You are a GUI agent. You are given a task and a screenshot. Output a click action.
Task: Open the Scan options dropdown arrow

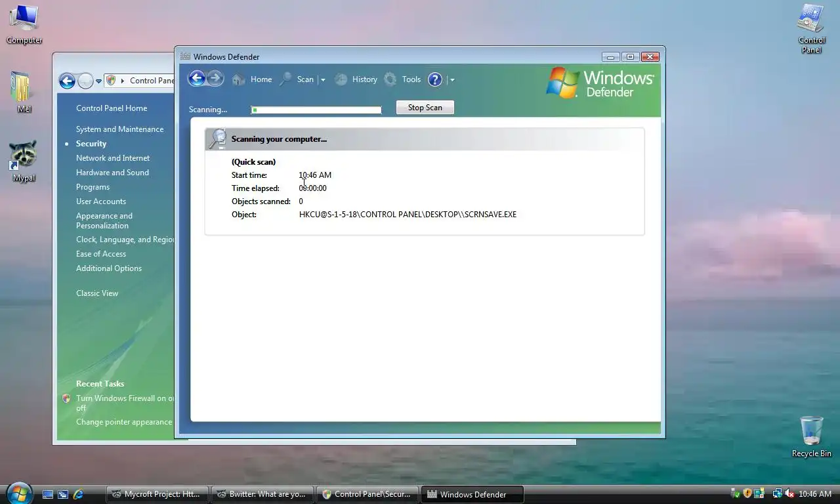pos(322,80)
